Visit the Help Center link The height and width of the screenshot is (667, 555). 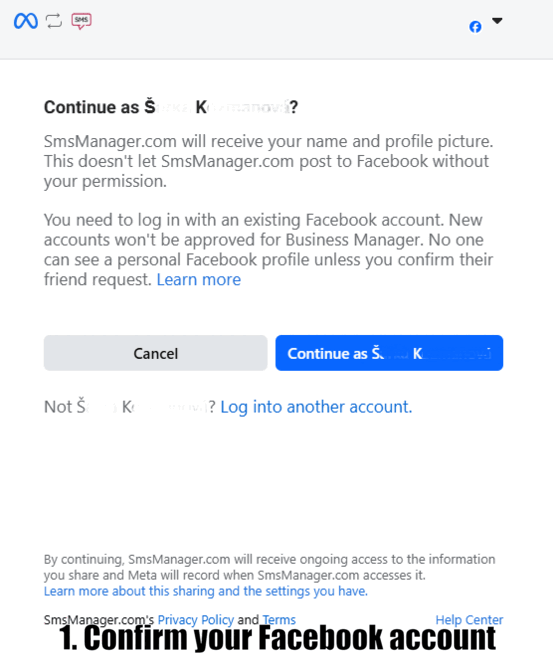[470, 621]
